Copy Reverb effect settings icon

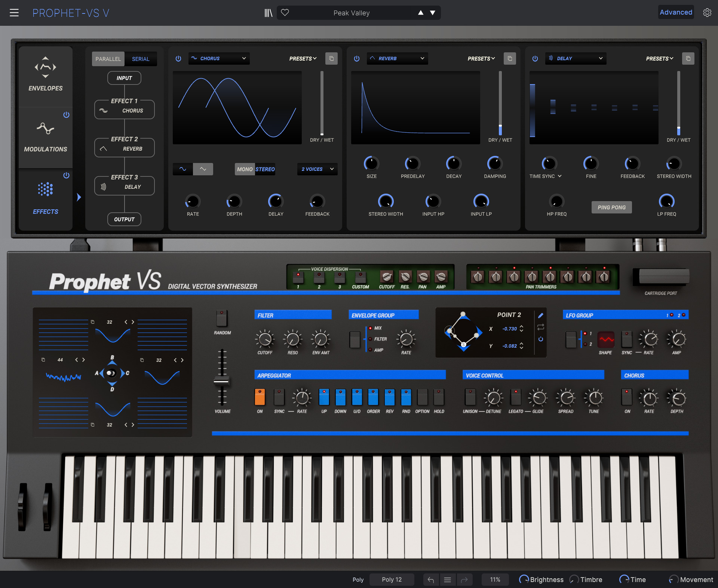click(510, 59)
